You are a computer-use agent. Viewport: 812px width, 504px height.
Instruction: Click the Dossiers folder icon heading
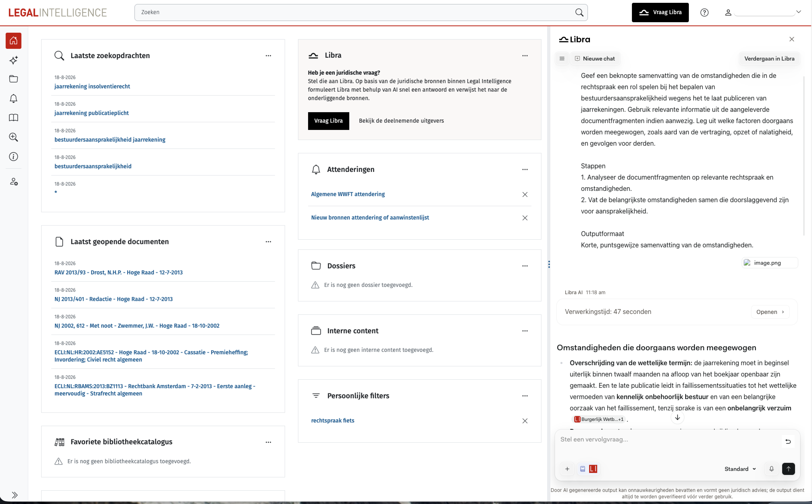click(x=316, y=266)
